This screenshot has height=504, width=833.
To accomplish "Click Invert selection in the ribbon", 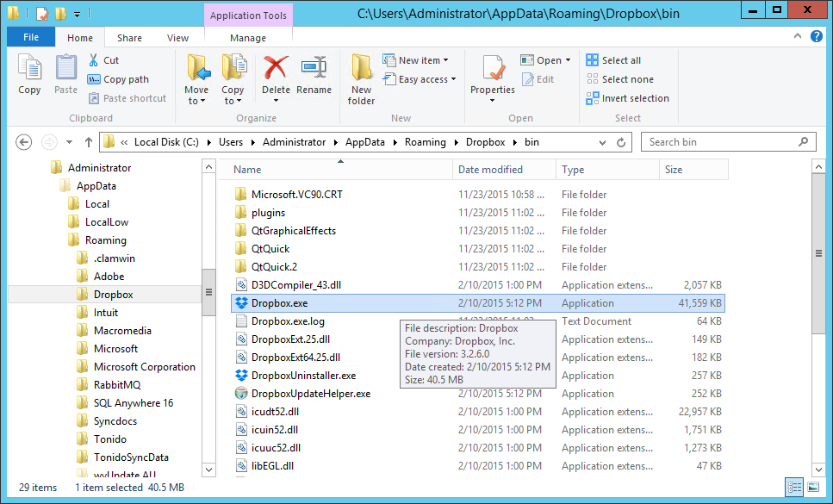I will (627, 98).
